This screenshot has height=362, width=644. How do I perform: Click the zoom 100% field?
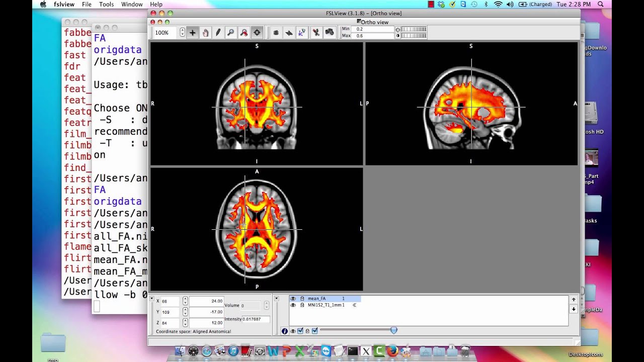pyautogui.click(x=166, y=33)
